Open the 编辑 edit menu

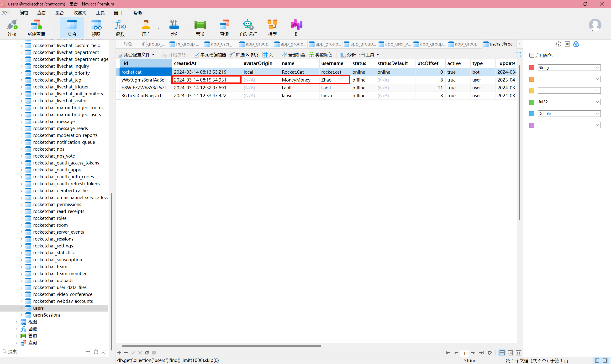[24, 13]
